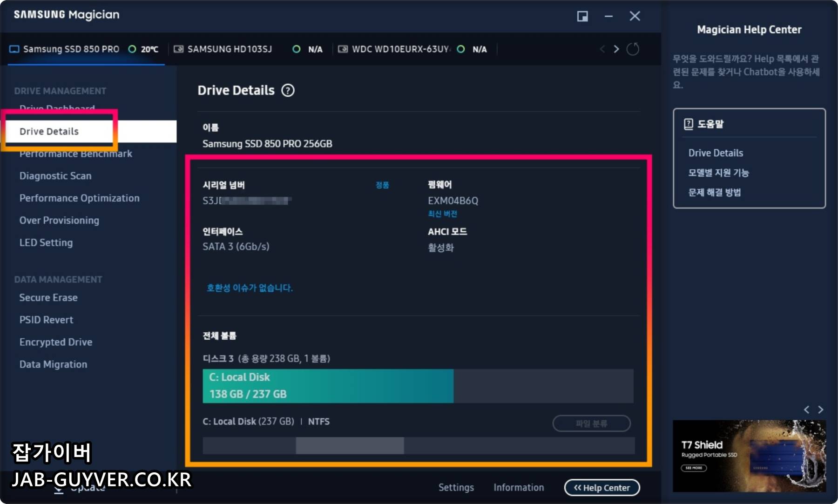Open Diagnostic Scan page
The height and width of the screenshot is (504, 838).
[55, 176]
